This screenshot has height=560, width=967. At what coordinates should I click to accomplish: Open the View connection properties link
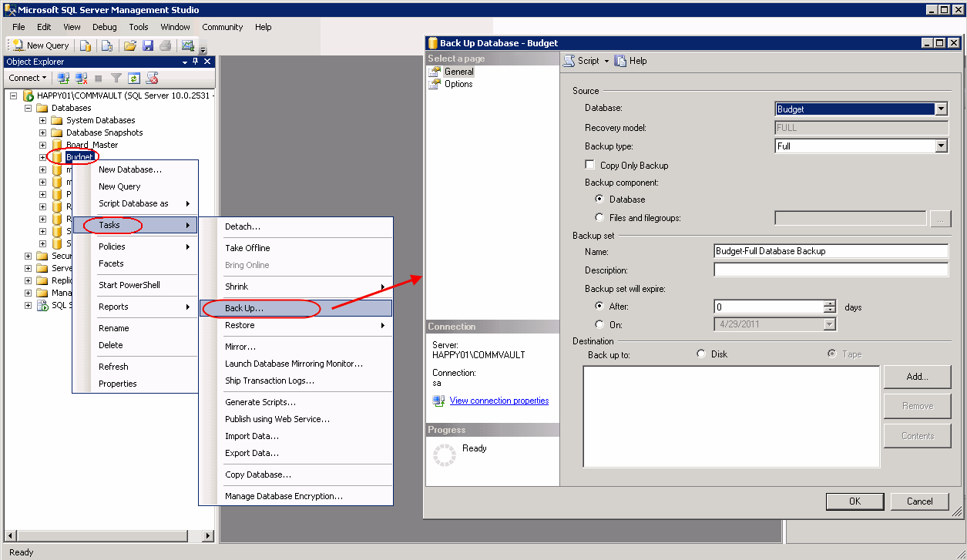tap(499, 401)
